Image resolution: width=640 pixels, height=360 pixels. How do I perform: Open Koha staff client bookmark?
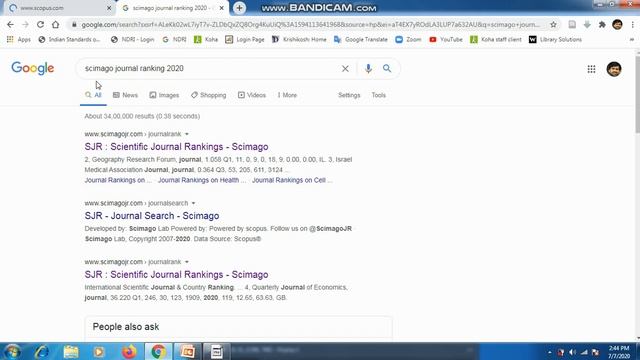tap(496, 39)
